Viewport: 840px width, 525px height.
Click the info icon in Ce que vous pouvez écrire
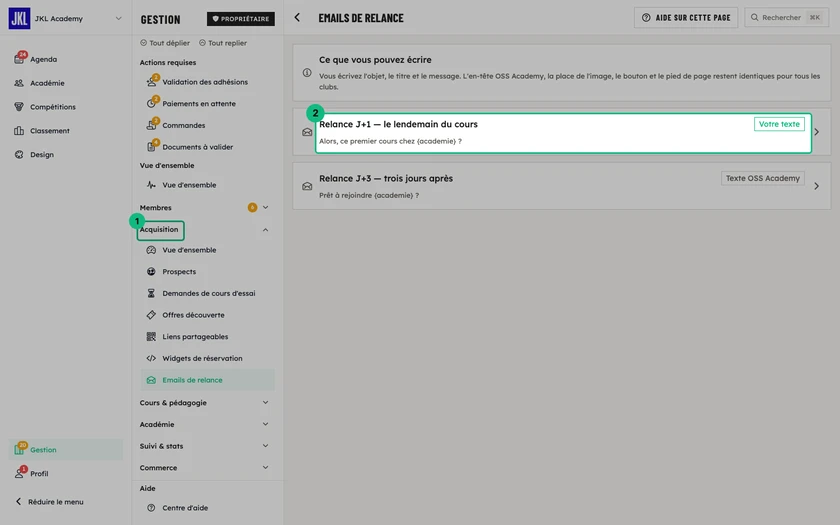(307, 72)
